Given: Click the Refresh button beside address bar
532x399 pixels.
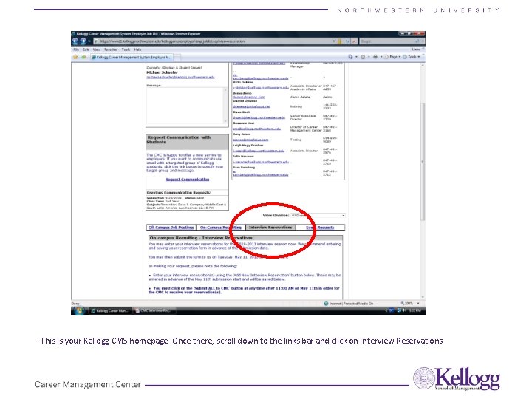Looking at the screenshot, I should [x=347, y=41].
